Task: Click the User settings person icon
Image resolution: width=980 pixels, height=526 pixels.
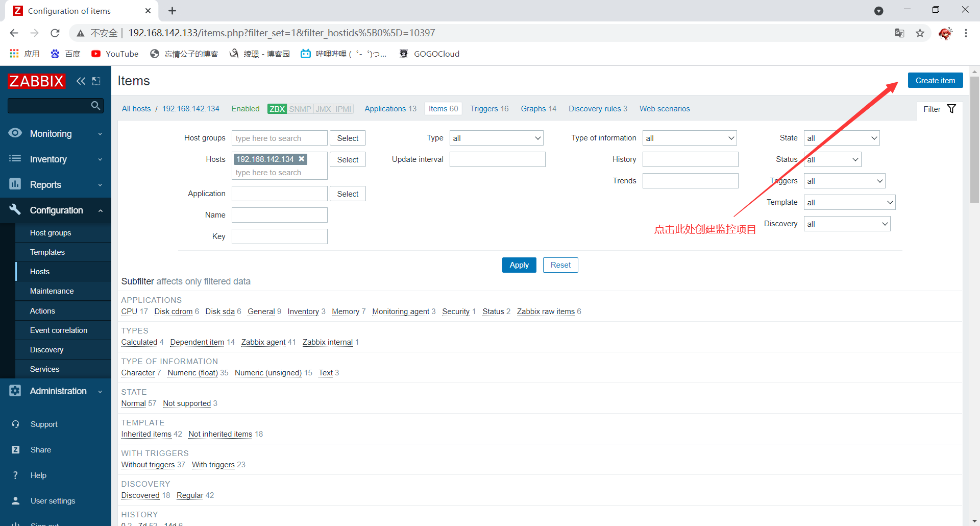Action: [x=15, y=500]
